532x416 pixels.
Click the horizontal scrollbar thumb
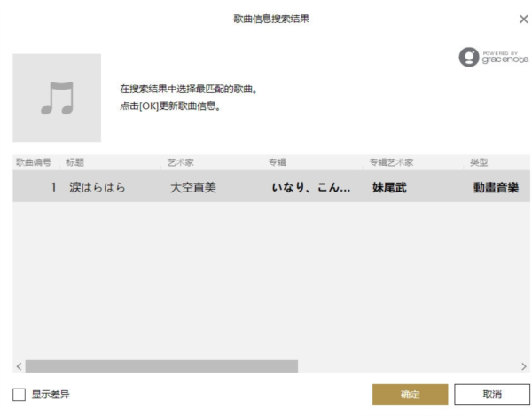click(161, 366)
